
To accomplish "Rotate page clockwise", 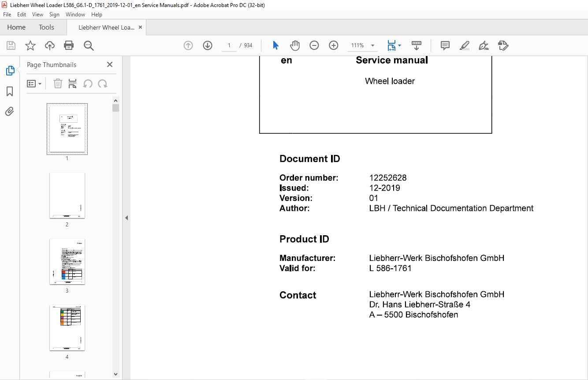I will click(103, 83).
